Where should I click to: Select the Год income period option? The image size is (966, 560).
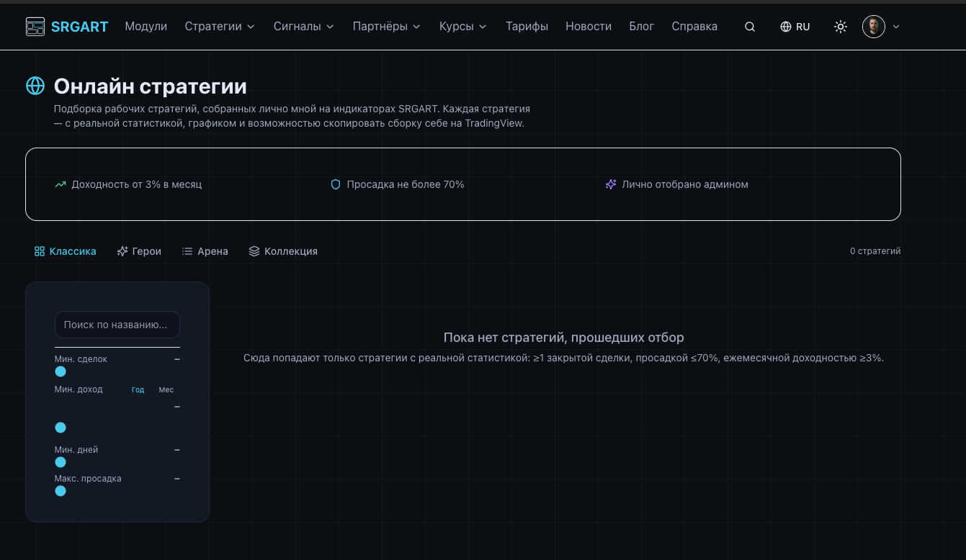pos(138,389)
